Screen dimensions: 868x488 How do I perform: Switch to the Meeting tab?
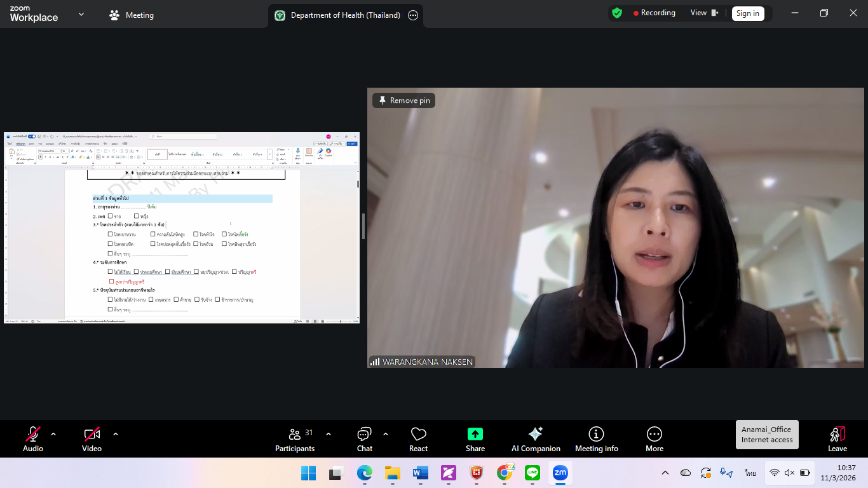132,15
